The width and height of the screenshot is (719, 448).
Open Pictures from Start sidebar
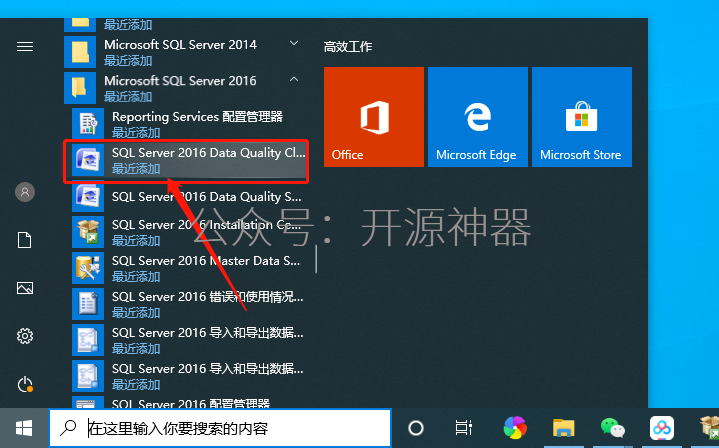click(x=25, y=288)
